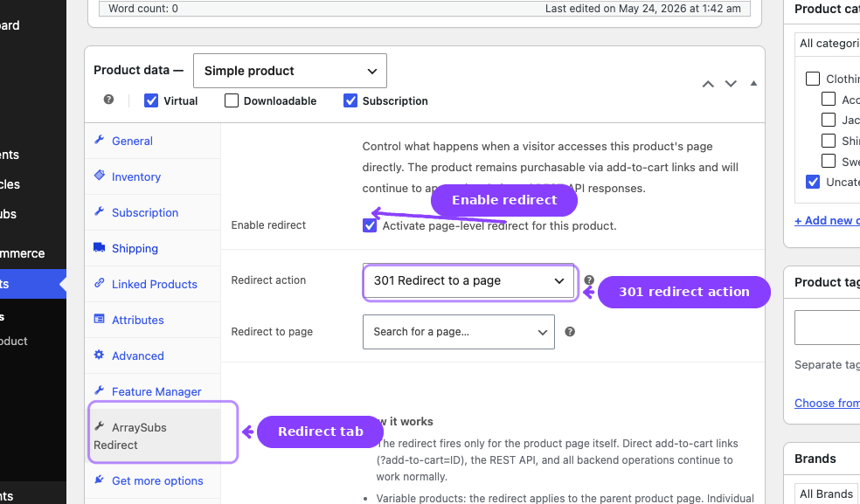Viewport: 860px width, 504px height.
Task: Click the help icon next to Redirect action
Action: (x=589, y=280)
